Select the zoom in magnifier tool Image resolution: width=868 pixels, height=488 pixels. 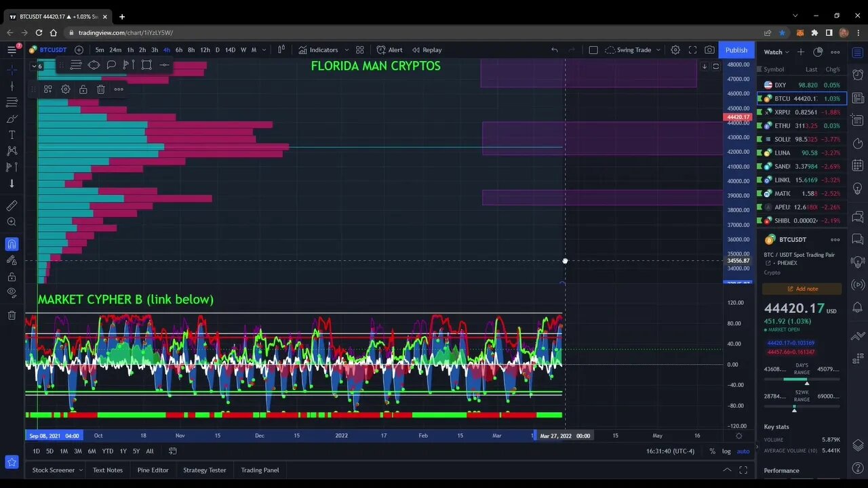[12, 222]
